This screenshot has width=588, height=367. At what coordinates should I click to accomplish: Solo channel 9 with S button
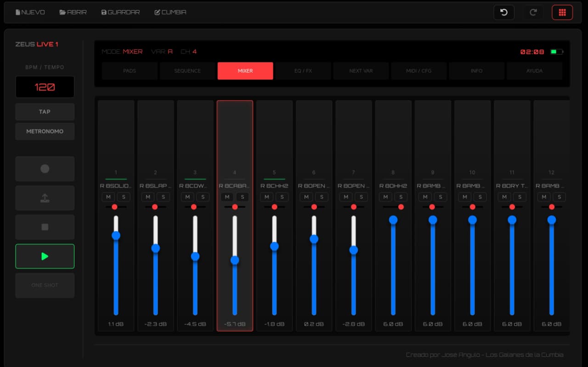440,197
